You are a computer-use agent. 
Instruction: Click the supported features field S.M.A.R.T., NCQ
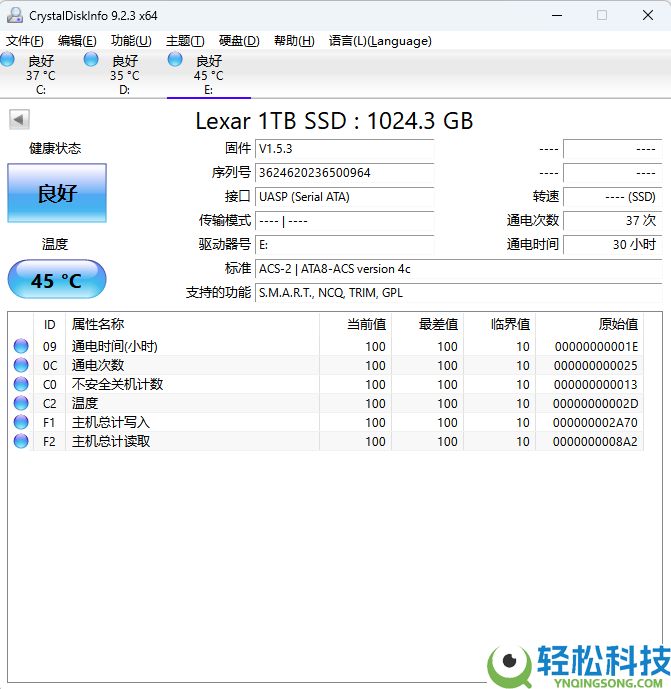459,293
